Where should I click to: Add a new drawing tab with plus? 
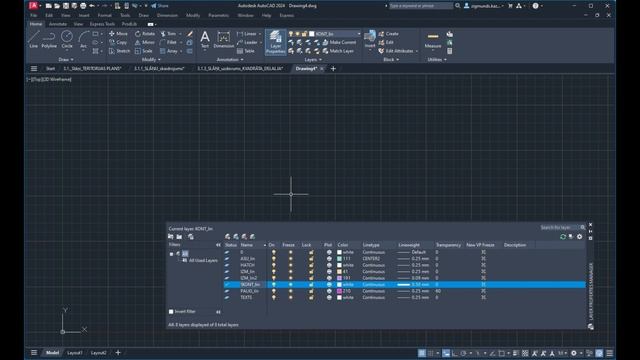[333, 69]
